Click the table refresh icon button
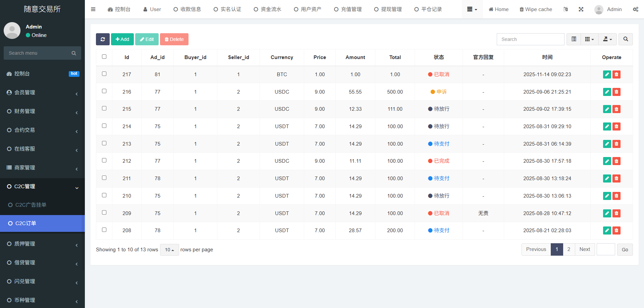644x308 pixels. [103, 39]
